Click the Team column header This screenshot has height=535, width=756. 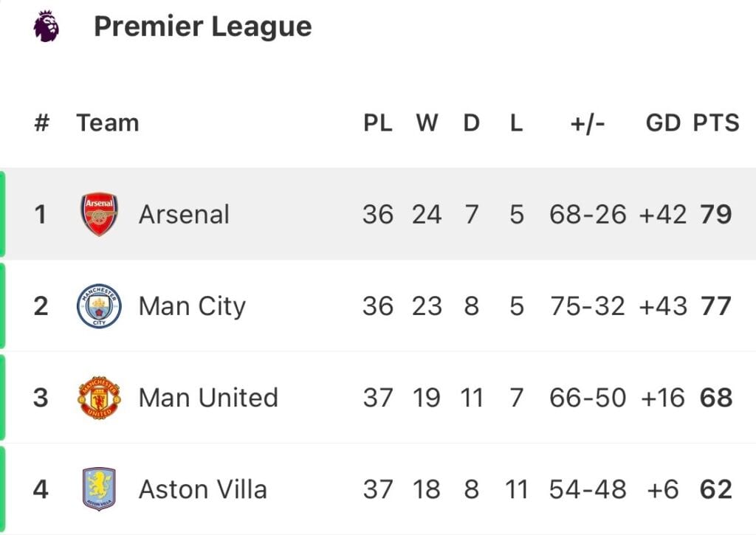click(108, 123)
